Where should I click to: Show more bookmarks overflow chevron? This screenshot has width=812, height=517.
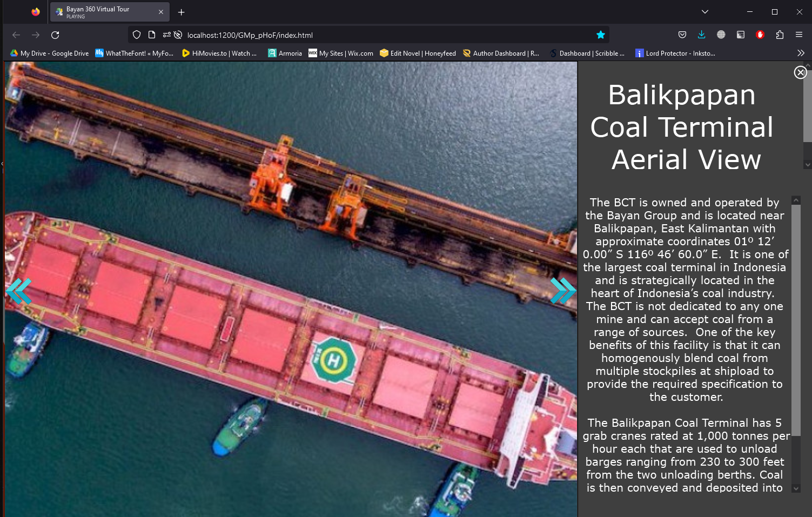(801, 53)
